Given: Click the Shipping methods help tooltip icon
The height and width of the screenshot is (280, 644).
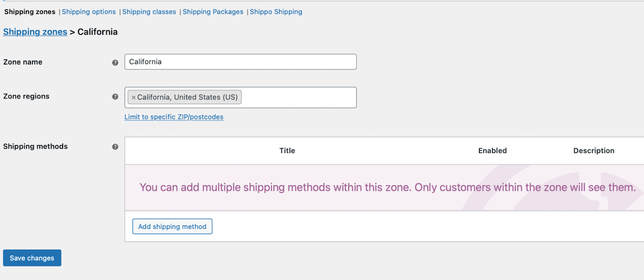Looking at the screenshot, I should [115, 147].
